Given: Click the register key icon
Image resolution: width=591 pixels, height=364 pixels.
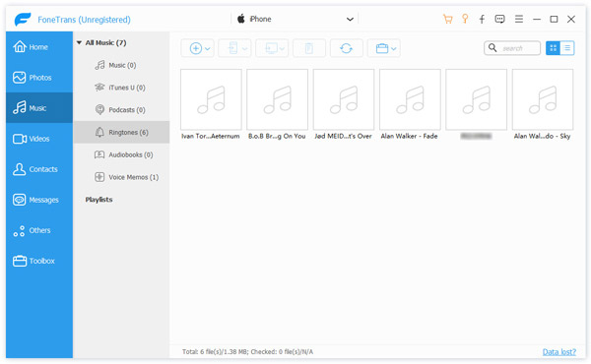Looking at the screenshot, I should 465,19.
